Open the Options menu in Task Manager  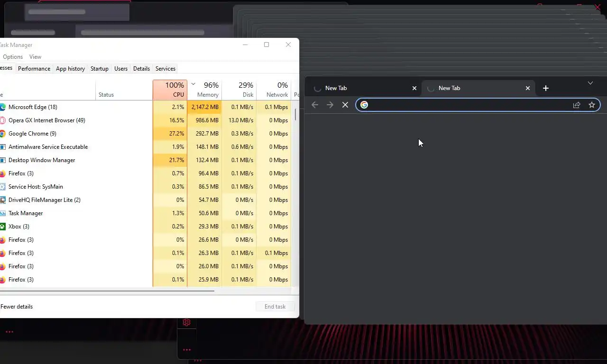(x=13, y=57)
